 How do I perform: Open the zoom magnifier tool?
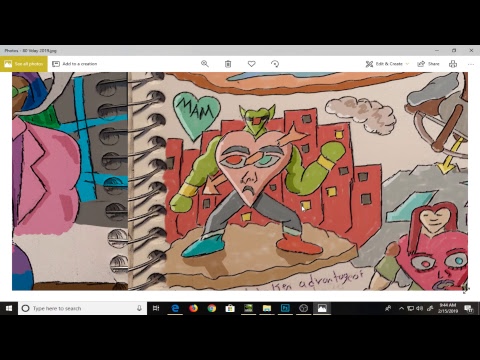[205, 64]
